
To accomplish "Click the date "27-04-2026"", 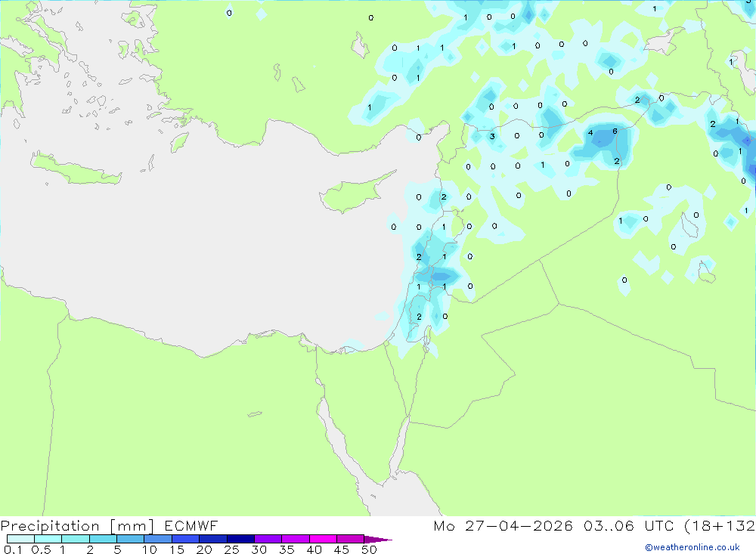I will (519, 525).
